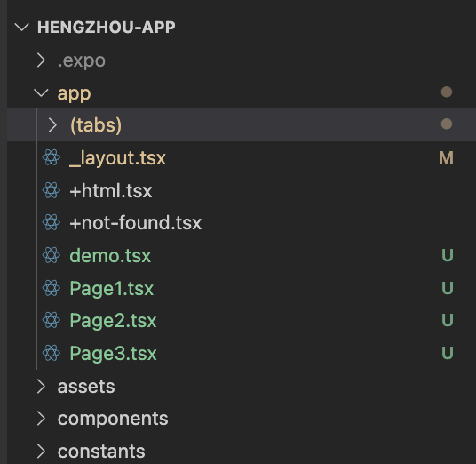Click the React icon beside Page1.tsx
The image size is (476, 464).
tap(51, 288)
